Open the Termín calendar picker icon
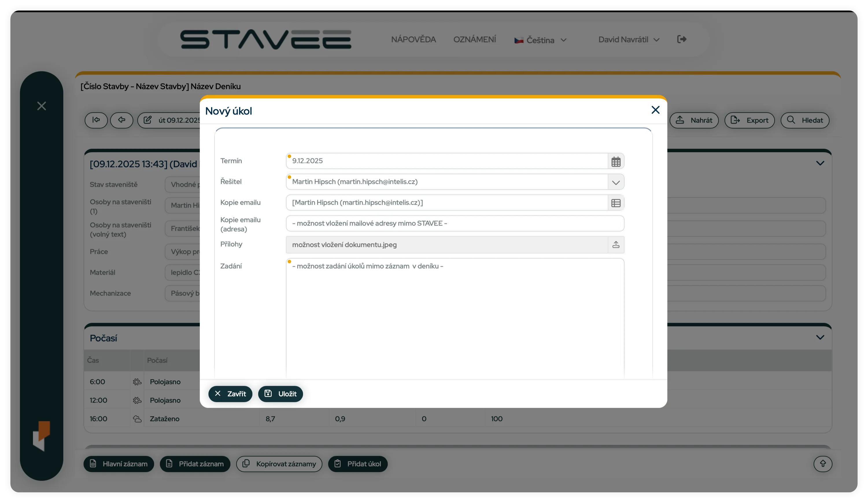Image resolution: width=868 pixels, height=503 pixels. [x=616, y=161]
